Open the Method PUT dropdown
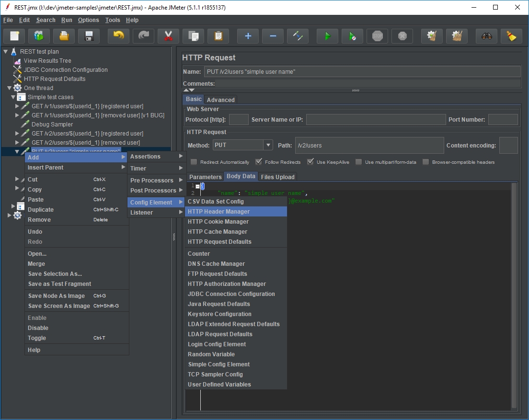 [x=268, y=145]
